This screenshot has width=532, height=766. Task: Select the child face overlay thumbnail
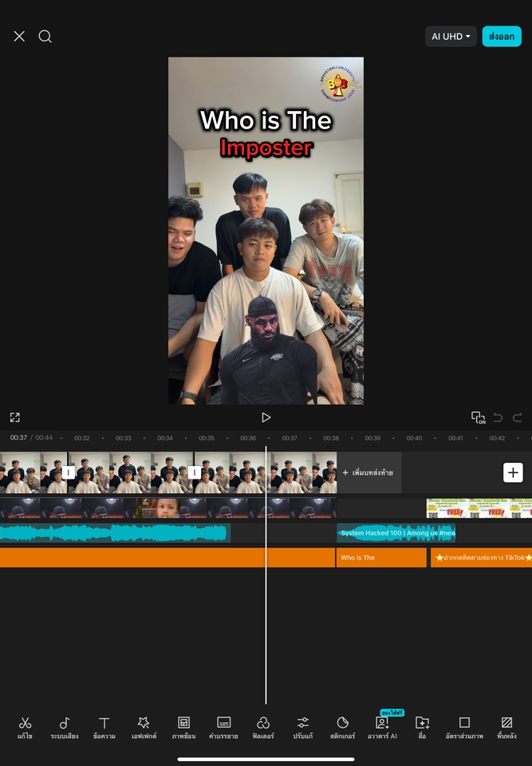coord(158,508)
